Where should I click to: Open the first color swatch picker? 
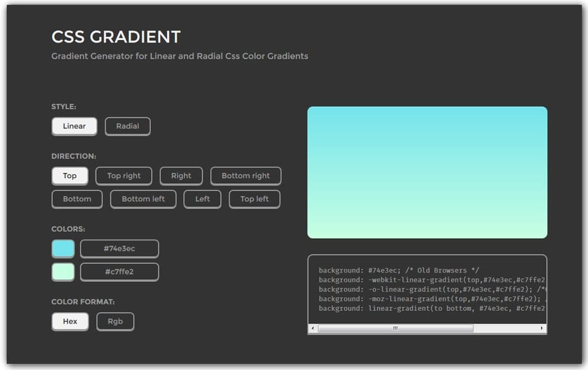tap(63, 248)
